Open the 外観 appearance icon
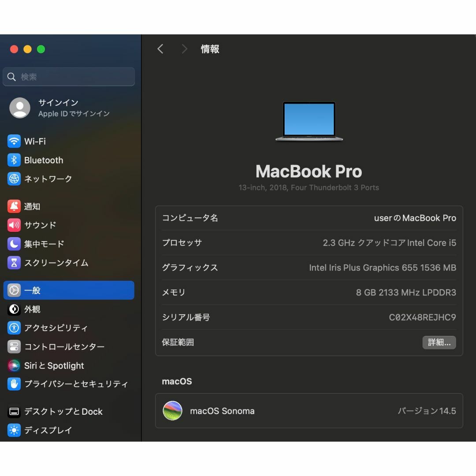This screenshot has width=476, height=476. [14, 309]
